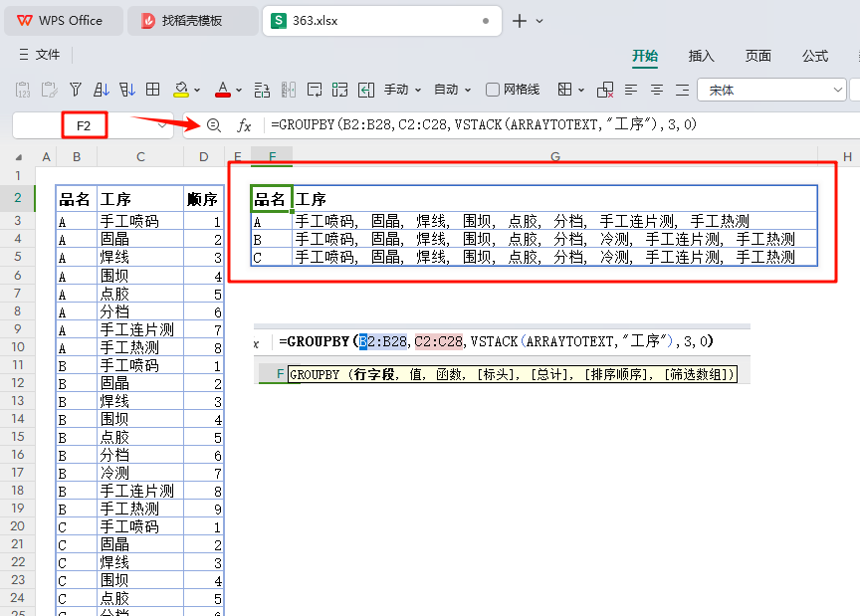Click the clear format red-x icon
860x616 pixels.
(x=605, y=90)
